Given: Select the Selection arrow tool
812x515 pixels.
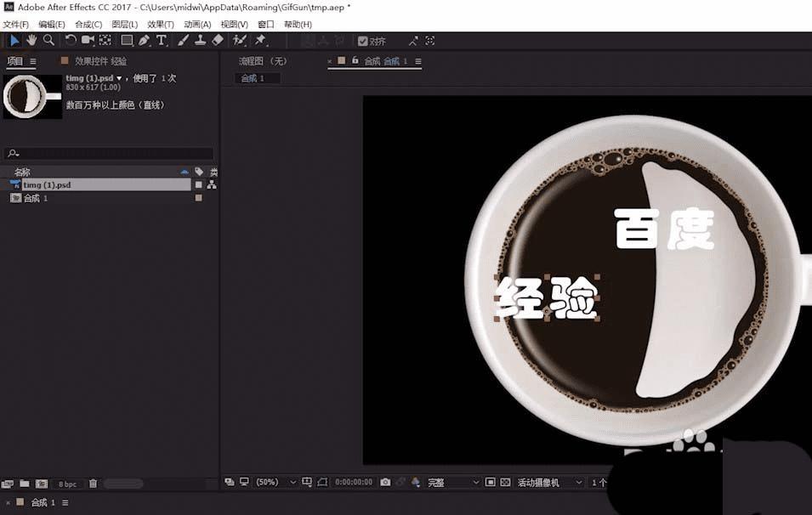Looking at the screenshot, I should pos(14,41).
